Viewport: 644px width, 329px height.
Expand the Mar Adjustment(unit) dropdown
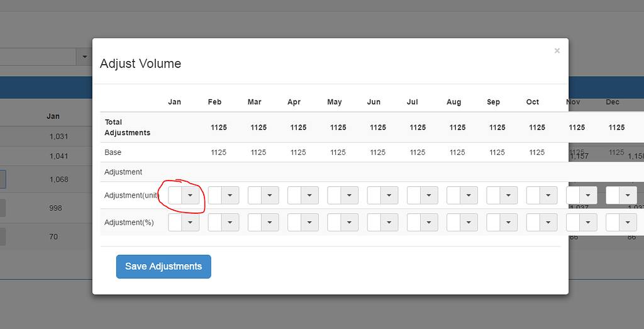pyautogui.click(x=270, y=196)
